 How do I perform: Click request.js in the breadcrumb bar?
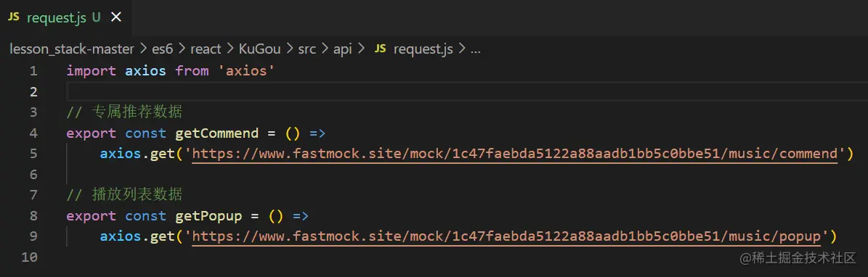[423, 49]
